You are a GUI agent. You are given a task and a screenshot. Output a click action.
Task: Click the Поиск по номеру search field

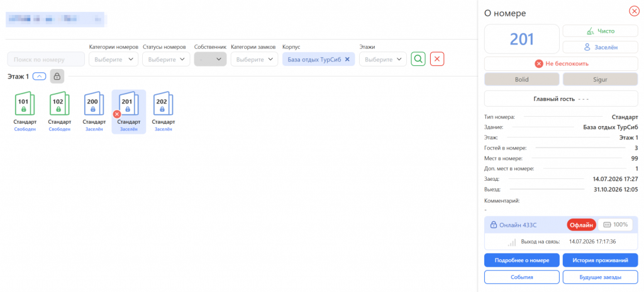[x=46, y=59]
